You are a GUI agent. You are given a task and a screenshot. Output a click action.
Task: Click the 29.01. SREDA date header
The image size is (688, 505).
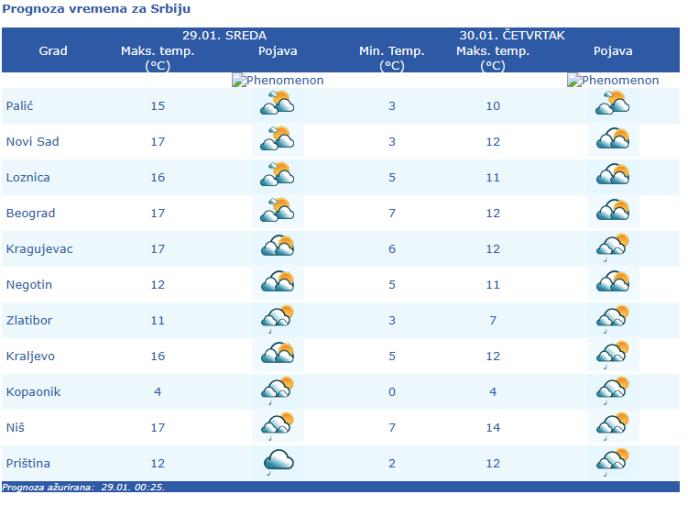(224, 36)
